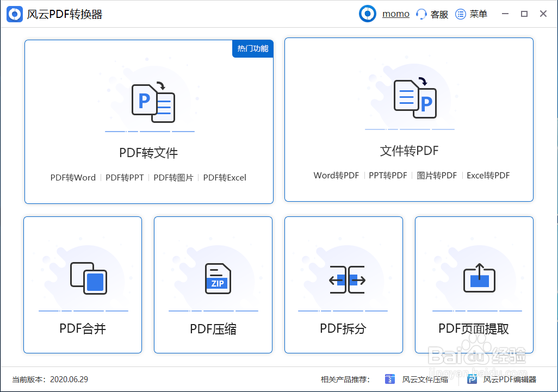
Task: Select the Word转PDF option
Action: pos(335,175)
